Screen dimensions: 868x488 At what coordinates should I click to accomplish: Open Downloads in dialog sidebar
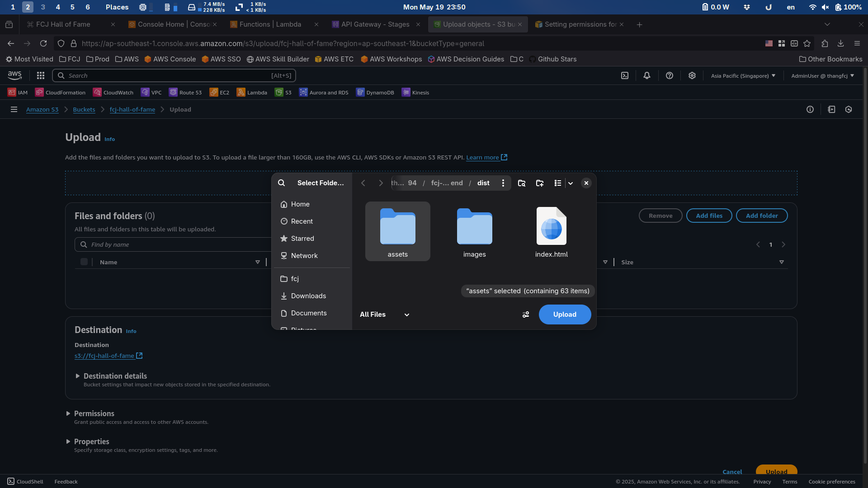(x=312, y=296)
